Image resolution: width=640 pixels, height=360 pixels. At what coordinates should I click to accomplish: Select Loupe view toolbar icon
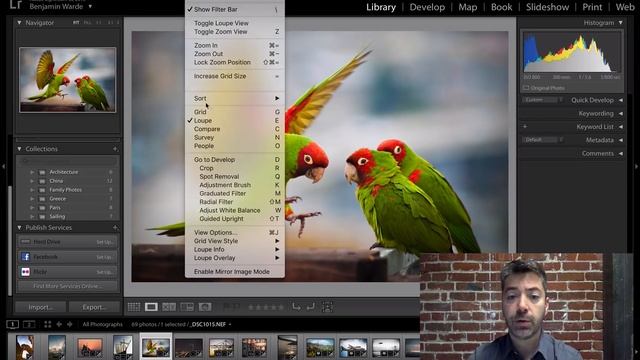[151, 307]
